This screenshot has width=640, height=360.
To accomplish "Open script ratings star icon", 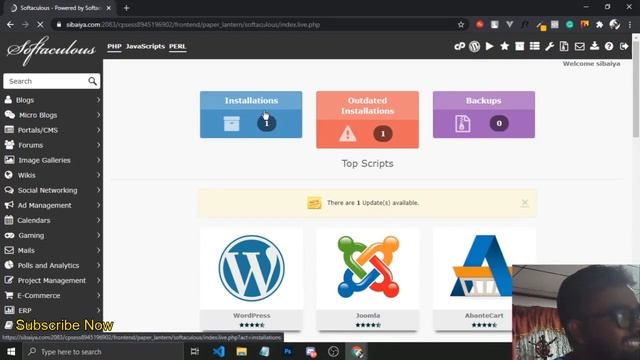I will point(504,46).
